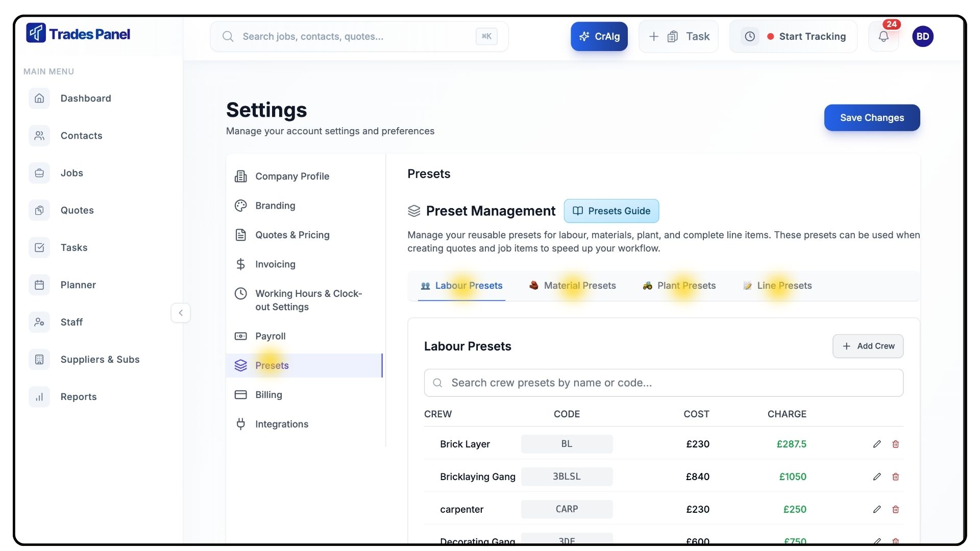
Task: Click the crew presets search field
Action: pyautogui.click(x=664, y=383)
